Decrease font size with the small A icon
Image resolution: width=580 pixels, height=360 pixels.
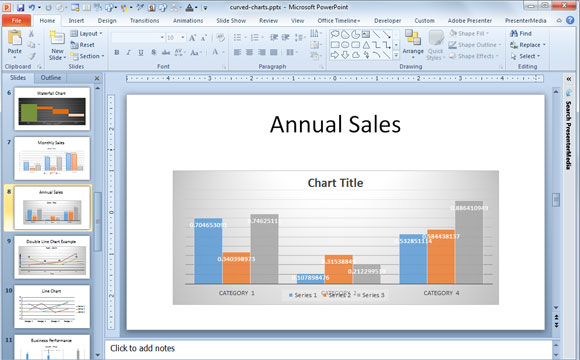pos(204,38)
